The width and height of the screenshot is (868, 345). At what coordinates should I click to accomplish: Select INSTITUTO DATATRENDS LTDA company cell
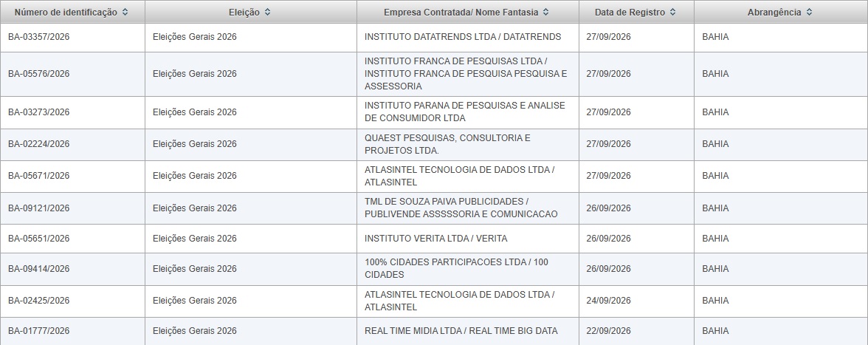pyautogui.click(x=468, y=37)
